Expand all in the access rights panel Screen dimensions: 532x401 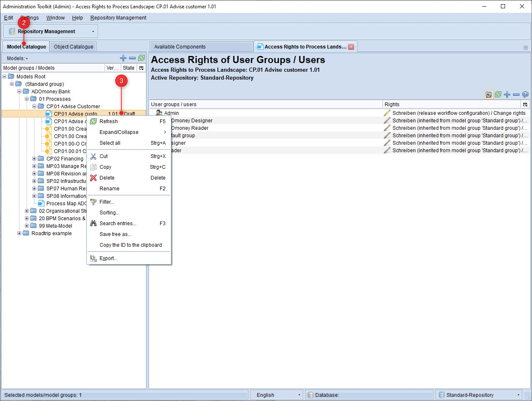(x=507, y=95)
